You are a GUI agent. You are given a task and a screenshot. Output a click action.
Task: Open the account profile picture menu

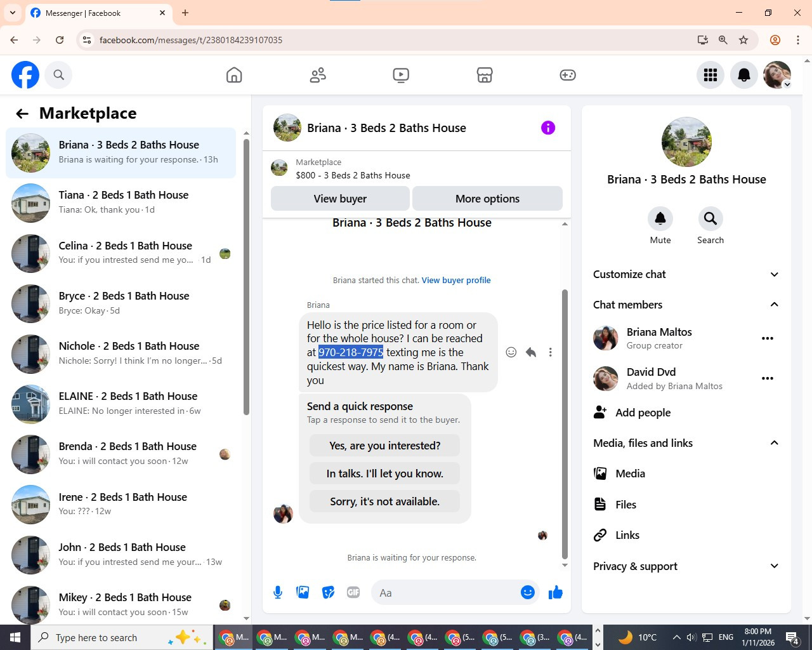pyautogui.click(x=777, y=75)
